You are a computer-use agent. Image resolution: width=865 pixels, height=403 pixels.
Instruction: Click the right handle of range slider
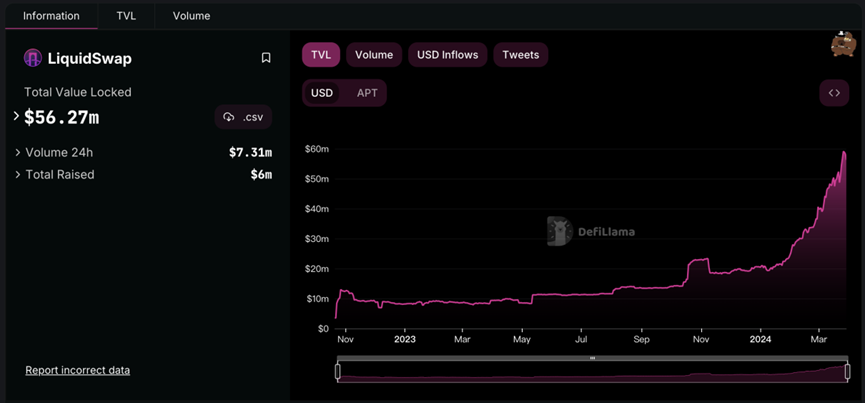pos(847,372)
